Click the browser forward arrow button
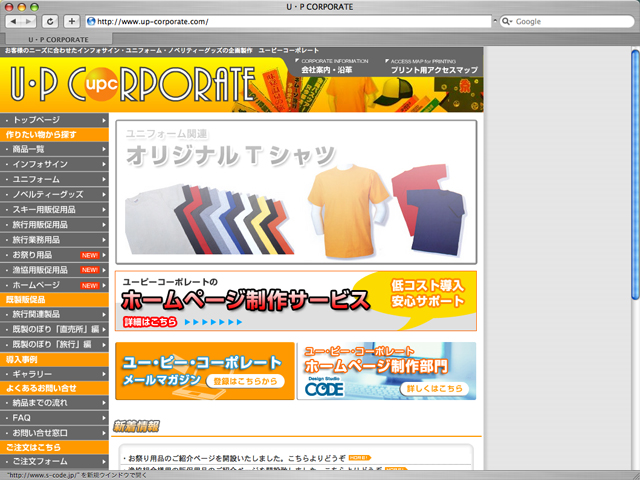 28,21
